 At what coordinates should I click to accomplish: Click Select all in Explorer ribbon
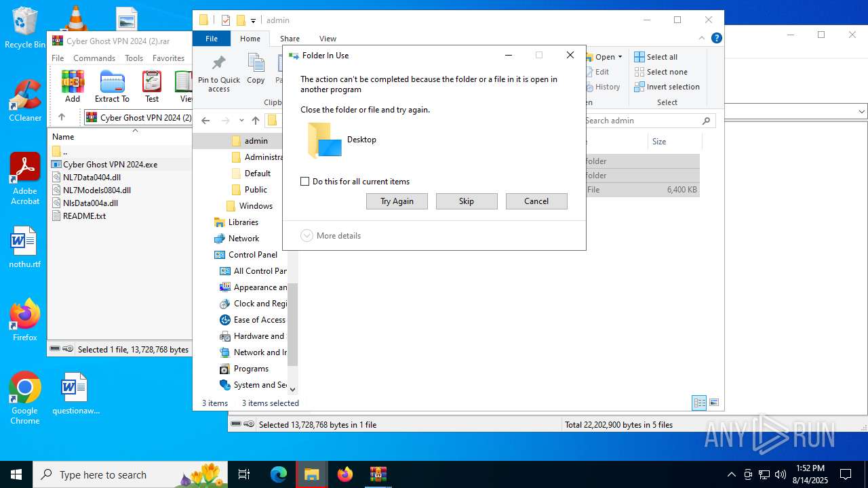point(656,57)
